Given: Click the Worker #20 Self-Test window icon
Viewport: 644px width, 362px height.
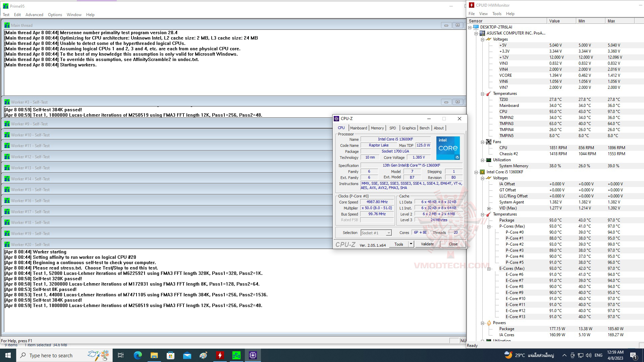Looking at the screenshot, I should [7, 245].
